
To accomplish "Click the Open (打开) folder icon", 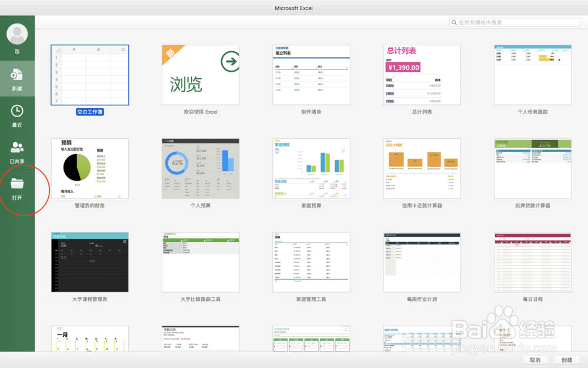I will [17, 184].
